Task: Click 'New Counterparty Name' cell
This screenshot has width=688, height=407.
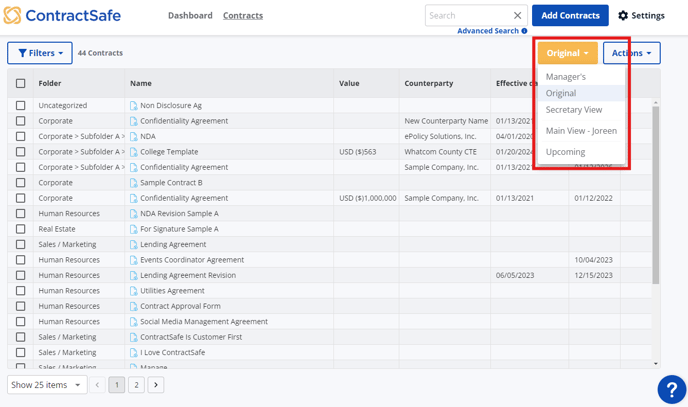Action: pyautogui.click(x=446, y=121)
